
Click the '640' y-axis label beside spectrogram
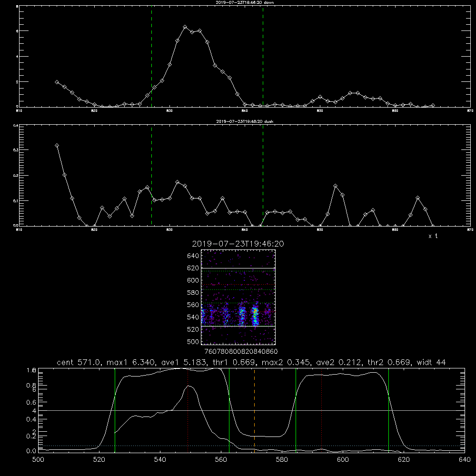click(193, 256)
